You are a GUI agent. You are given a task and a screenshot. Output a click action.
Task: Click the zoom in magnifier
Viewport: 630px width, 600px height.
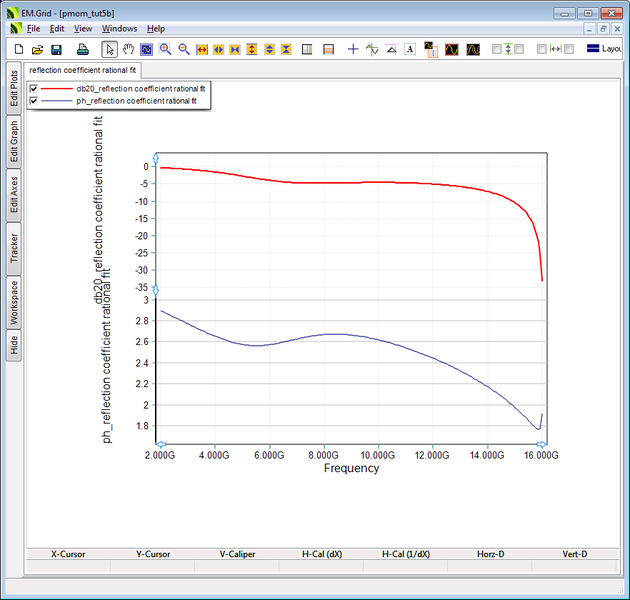[165, 49]
